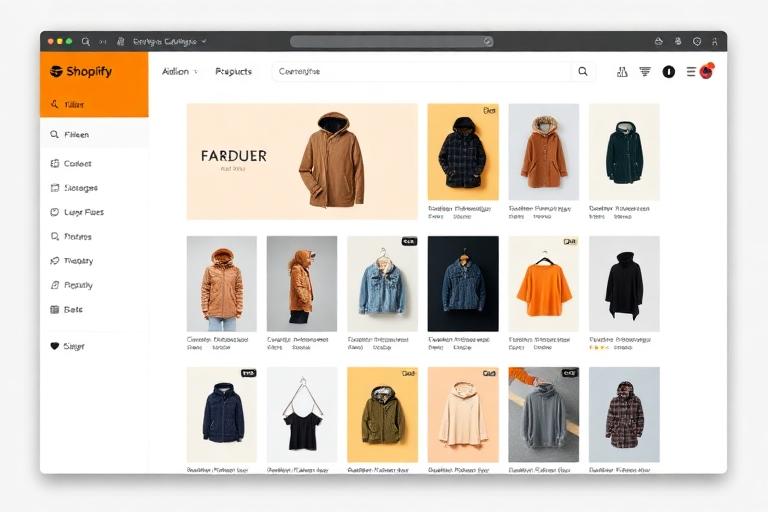Click the reload icon inside the address bar
Screen dimensions: 768x512
[487, 42]
